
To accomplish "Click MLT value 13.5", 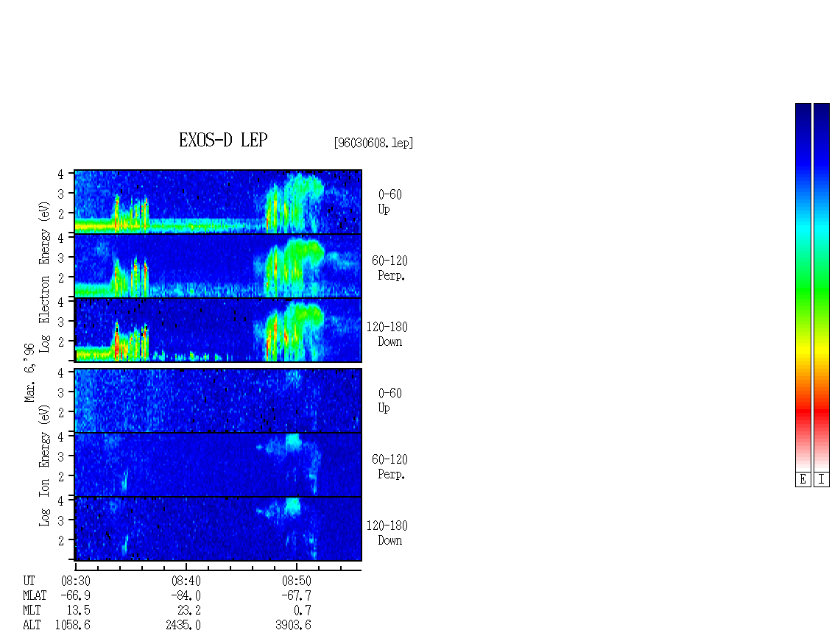I will coord(78,611).
